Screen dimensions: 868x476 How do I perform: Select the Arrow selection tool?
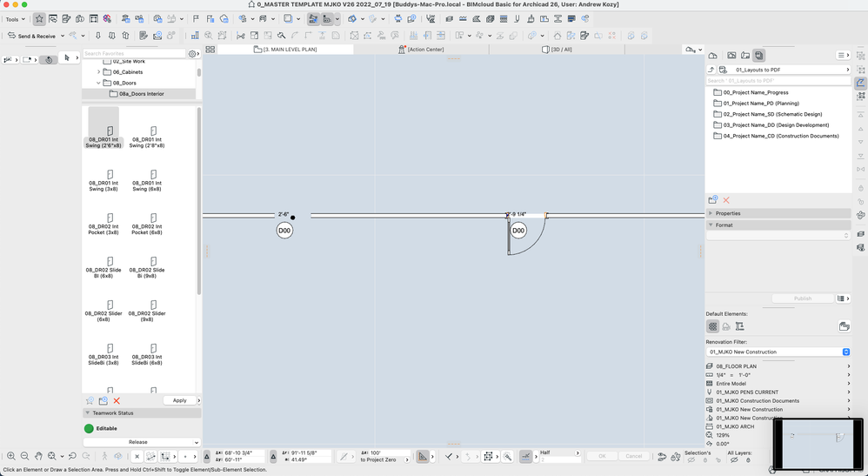67,58
